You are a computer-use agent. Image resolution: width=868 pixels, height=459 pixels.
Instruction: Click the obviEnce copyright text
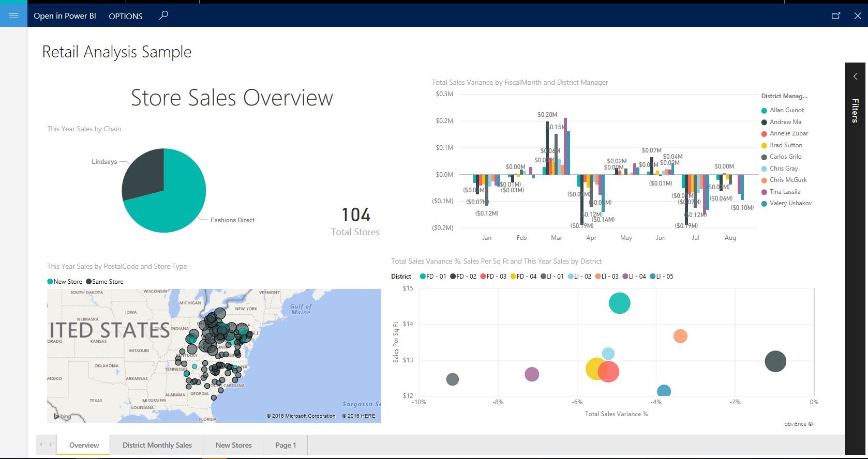click(798, 424)
